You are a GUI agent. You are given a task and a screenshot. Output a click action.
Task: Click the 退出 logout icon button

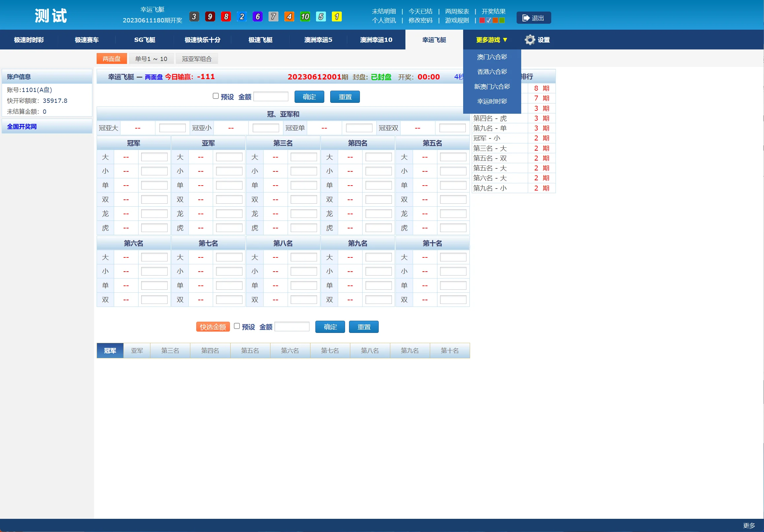533,18
